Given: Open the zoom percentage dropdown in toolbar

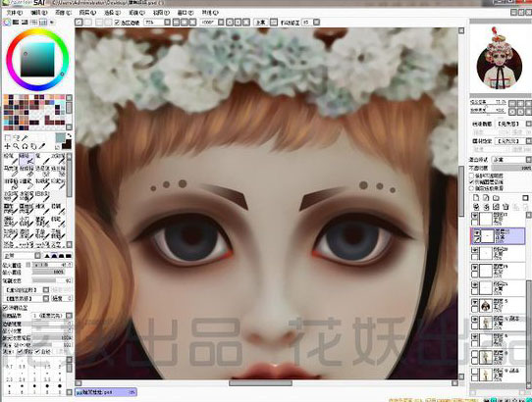Looking at the screenshot, I should coord(167,22).
